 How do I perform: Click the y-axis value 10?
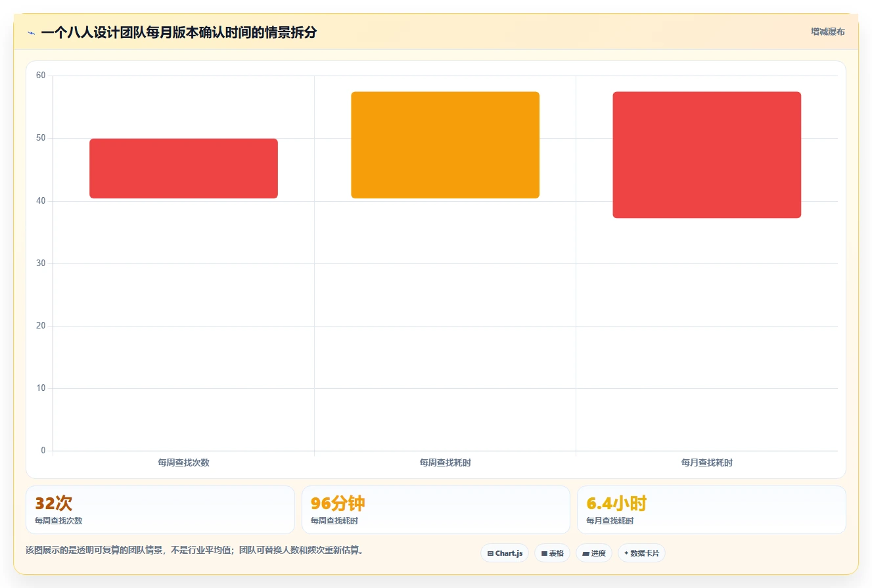[41, 388]
